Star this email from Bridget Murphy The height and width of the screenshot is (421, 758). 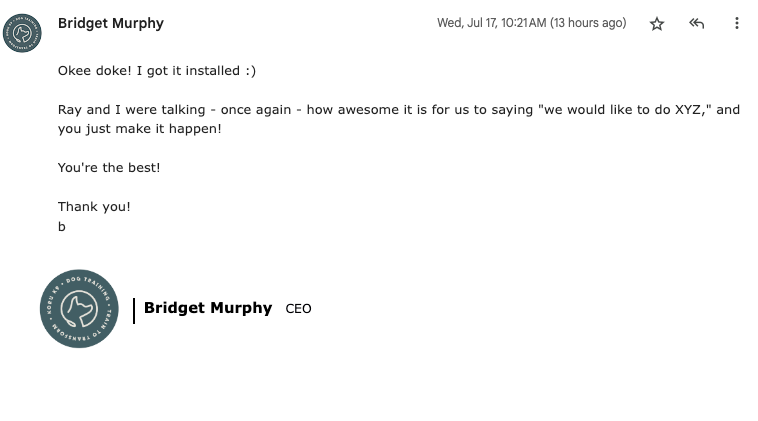click(x=657, y=24)
